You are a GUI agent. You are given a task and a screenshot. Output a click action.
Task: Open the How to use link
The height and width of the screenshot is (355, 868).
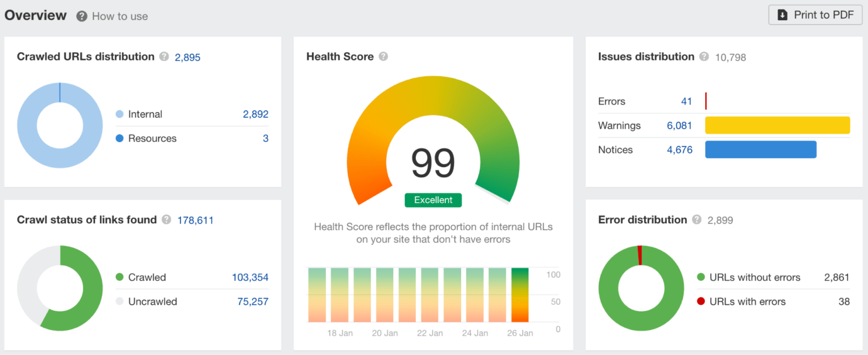tap(120, 16)
